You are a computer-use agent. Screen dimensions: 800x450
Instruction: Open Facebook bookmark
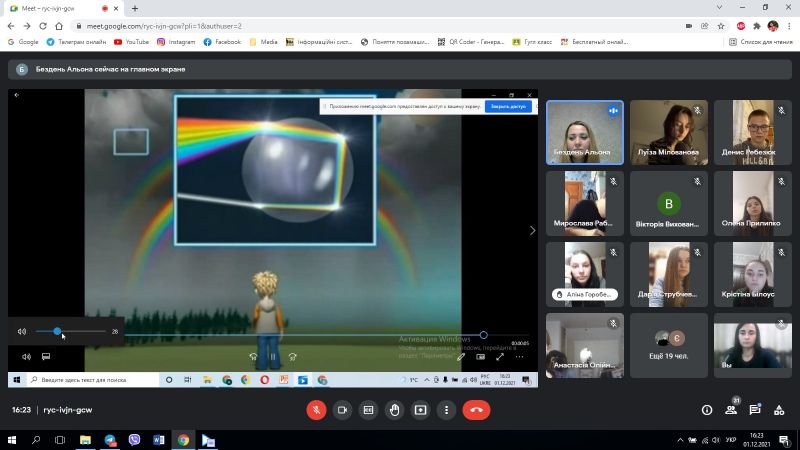[222, 42]
